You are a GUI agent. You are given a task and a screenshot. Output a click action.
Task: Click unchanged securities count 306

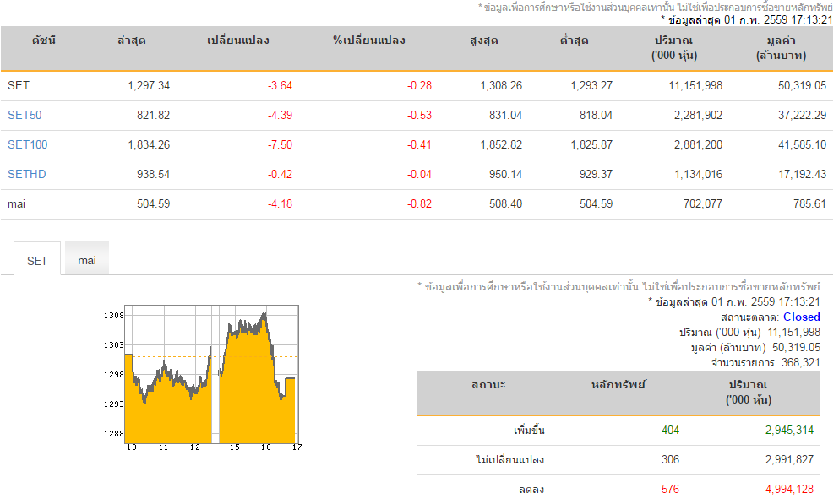[670, 459]
